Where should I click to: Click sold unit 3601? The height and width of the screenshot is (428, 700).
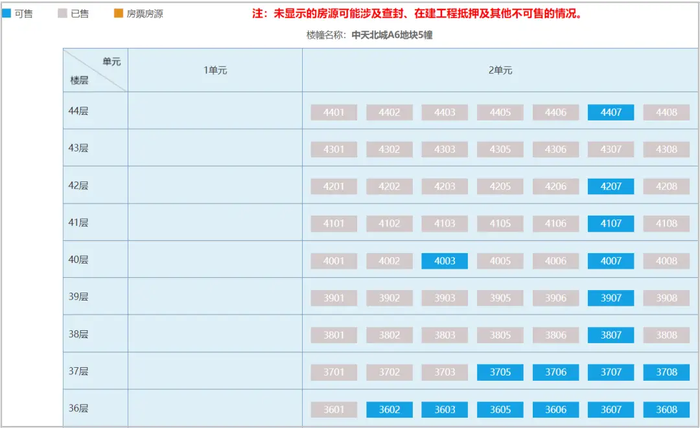(x=334, y=410)
